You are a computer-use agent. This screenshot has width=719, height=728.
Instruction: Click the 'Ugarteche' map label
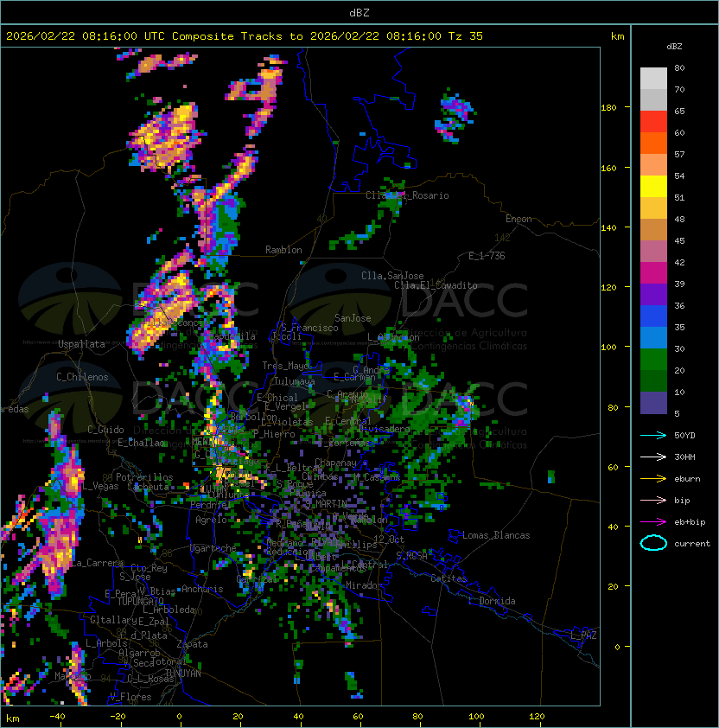tap(213, 548)
